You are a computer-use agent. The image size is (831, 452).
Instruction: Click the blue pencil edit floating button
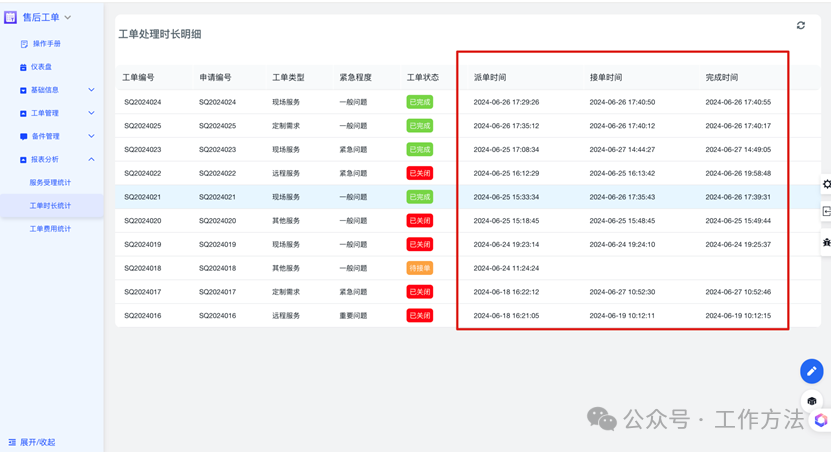[811, 371]
